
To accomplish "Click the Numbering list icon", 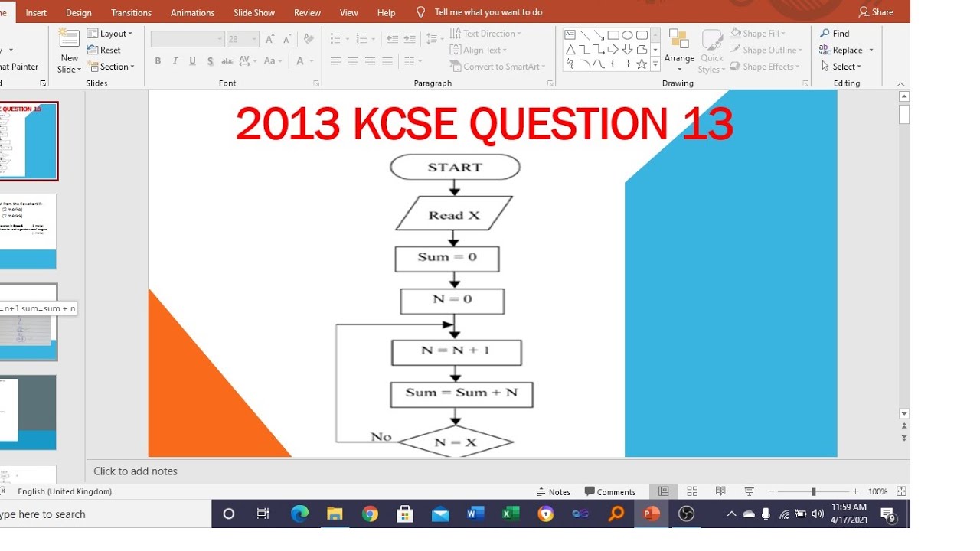I will pyautogui.click(x=363, y=38).
